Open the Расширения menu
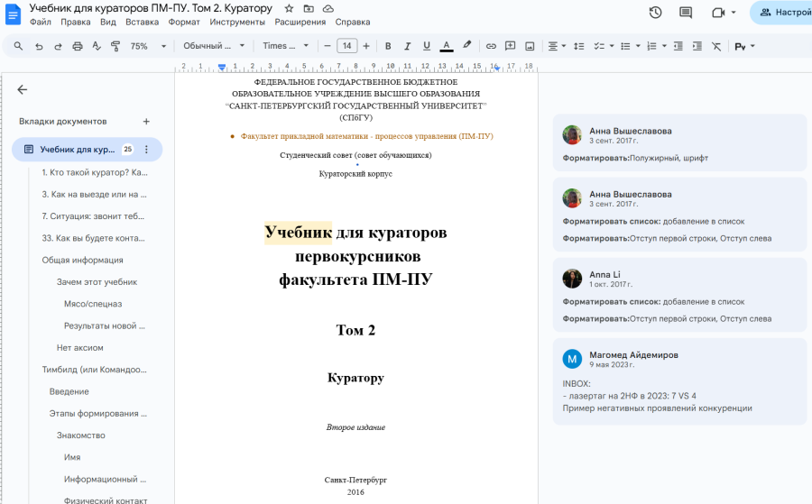The width and height of the screenshot is (812, 504). coord(300,22)
